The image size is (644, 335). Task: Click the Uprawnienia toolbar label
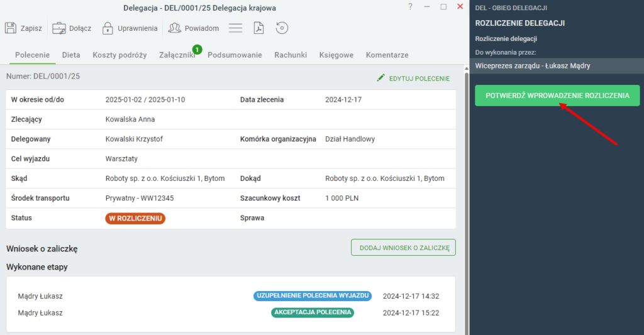138,28
